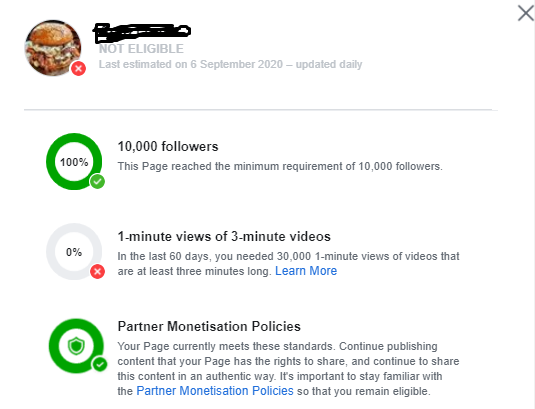Click the 1-minute views of 3-minute videos heading

[x=224, y=236]
